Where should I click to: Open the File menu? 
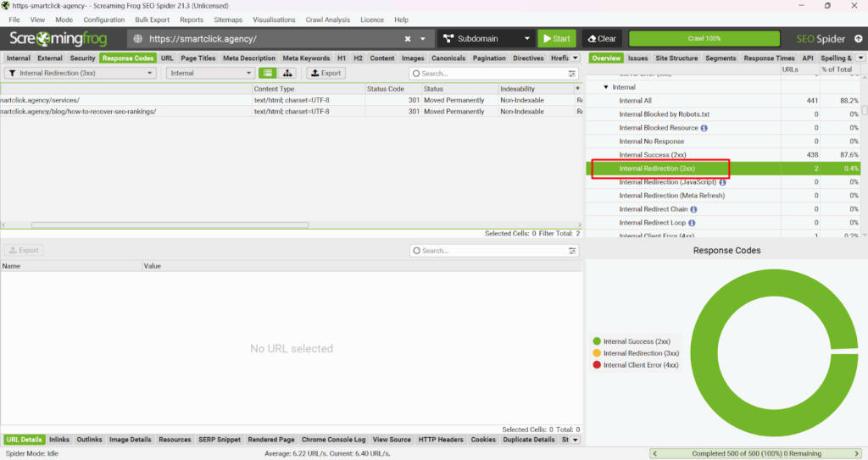click(14, 19)
